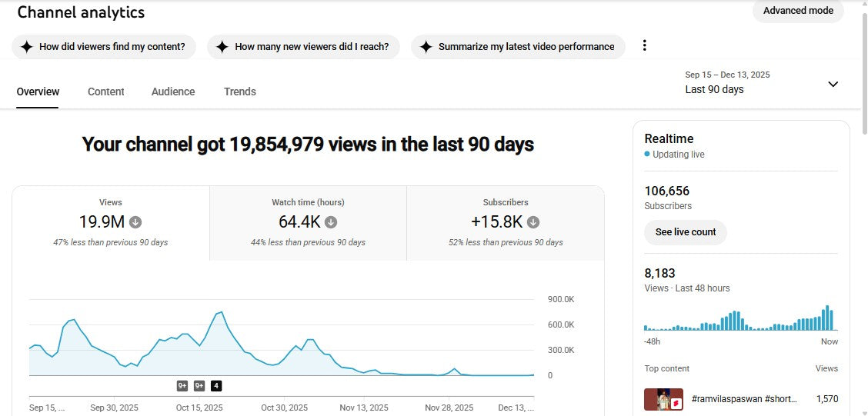Image resolution: width=868 pixels, height=416 pixels.
Task: Click sparkle icon on 'Summarize my latest video' chip
Action: point(426,47)
